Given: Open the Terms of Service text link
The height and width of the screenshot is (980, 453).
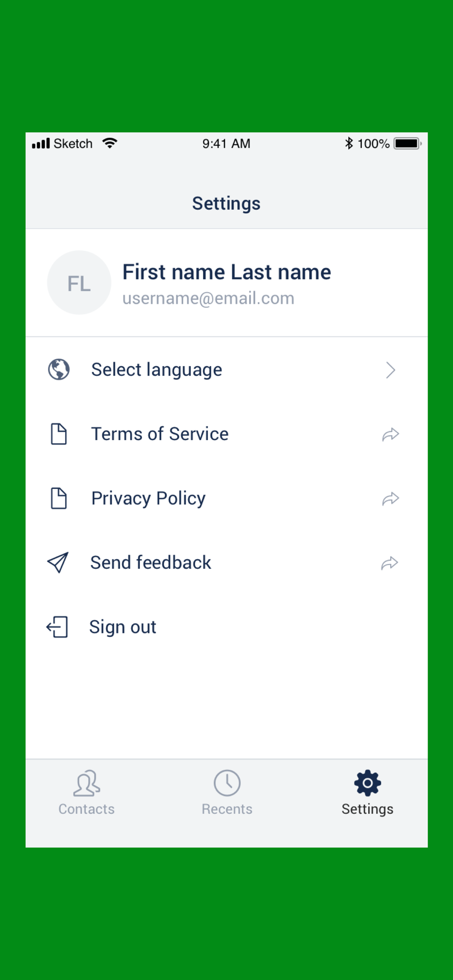Looking at the screenshot, I should (160, 434).
